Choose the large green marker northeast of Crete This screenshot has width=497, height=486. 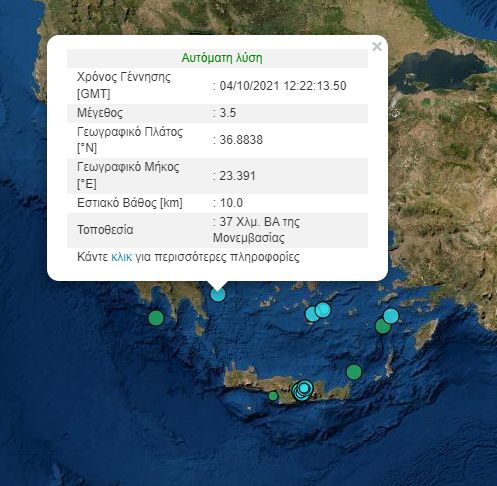pos(354,372)
